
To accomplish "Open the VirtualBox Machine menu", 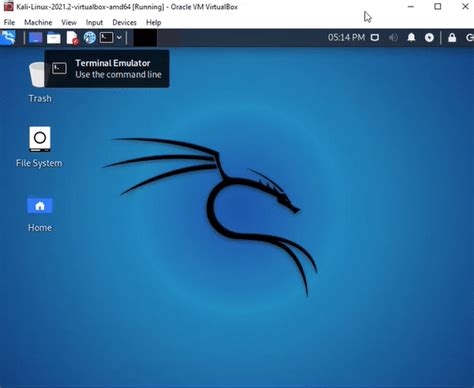I will tap(38, 22).
